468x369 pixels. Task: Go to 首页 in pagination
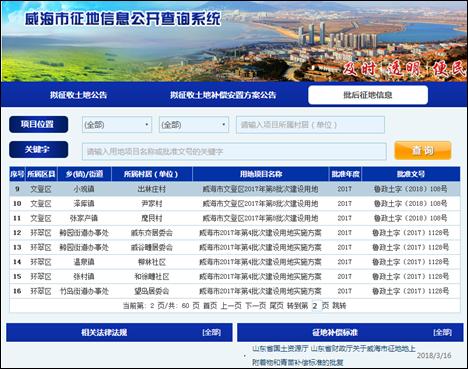click(x=210, y=306)
